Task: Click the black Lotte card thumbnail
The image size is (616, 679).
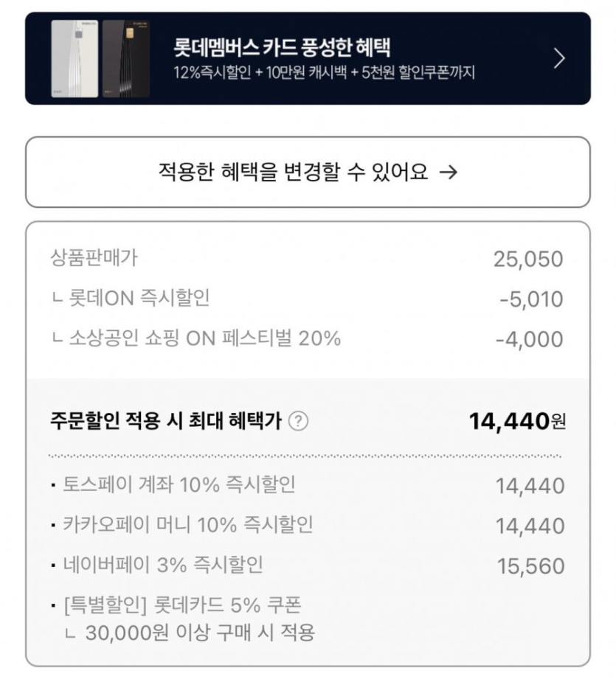Action: (x=126, y=59)
